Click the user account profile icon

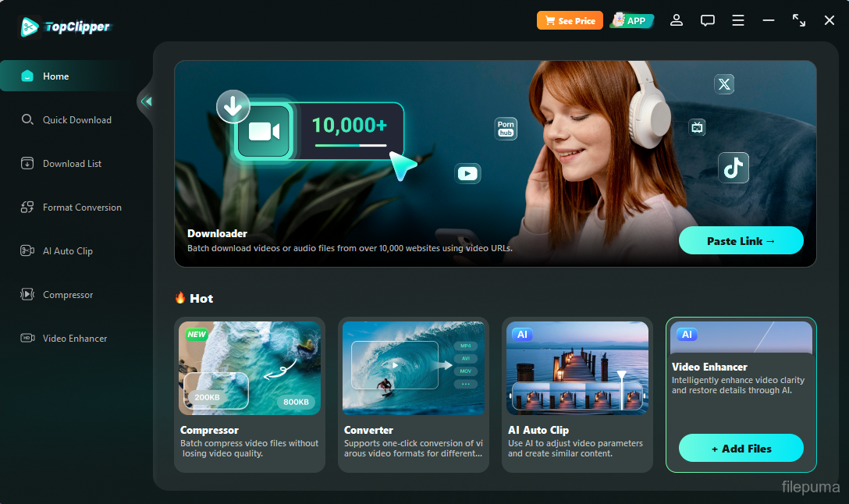677,20
